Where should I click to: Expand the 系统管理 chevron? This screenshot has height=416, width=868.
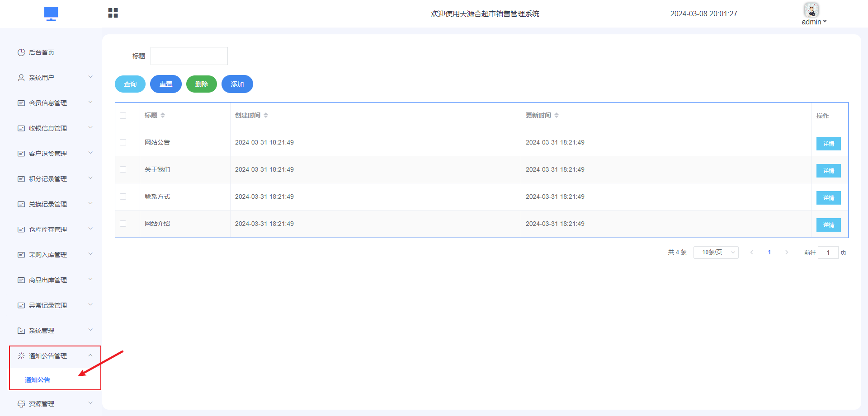[x=90, y=330]
